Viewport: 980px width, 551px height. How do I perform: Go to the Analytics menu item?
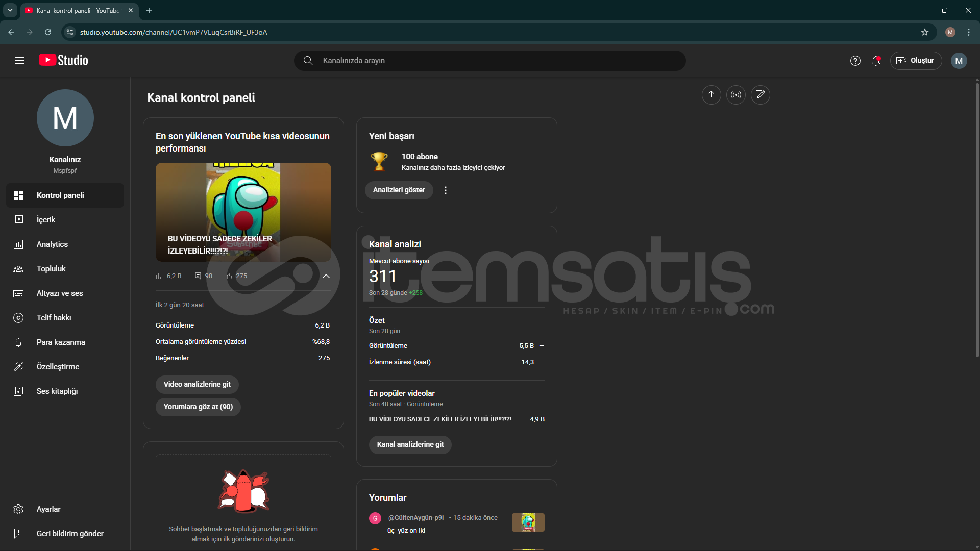(52, 244)
